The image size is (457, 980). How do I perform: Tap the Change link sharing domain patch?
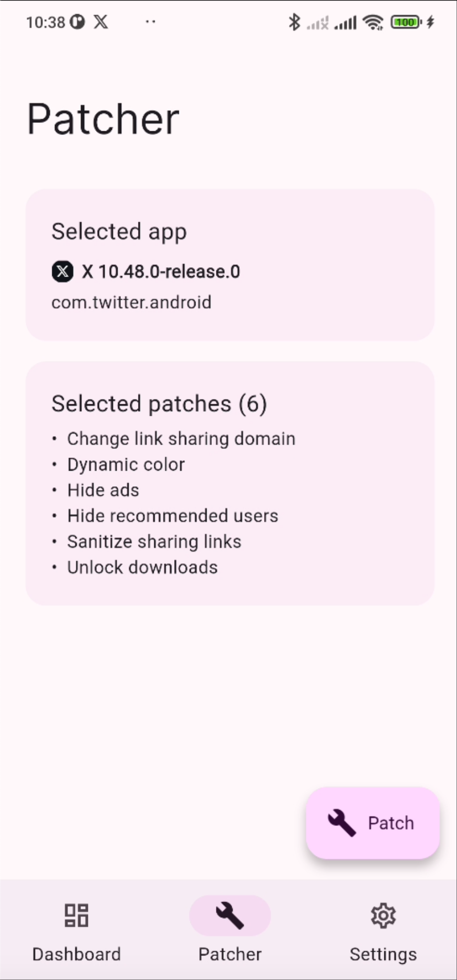pos(181,439)
